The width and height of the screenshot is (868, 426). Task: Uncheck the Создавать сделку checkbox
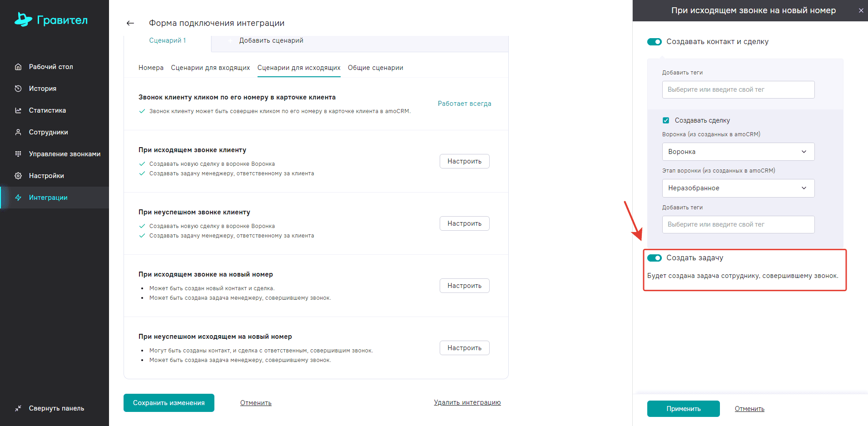coord(666,120)
